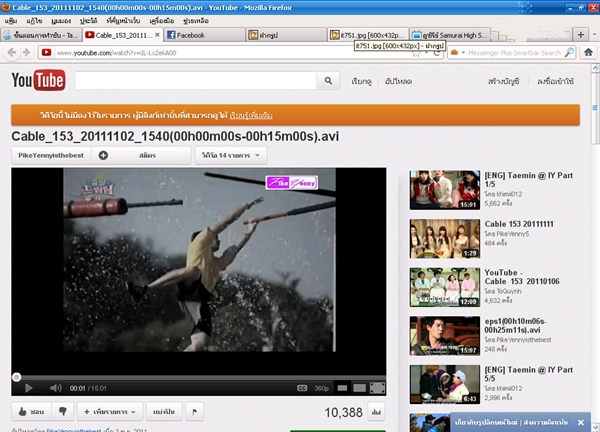Viewport: 600px width, 432px height.
Task: Open the 360p quality selector
Action: point(321,388)
